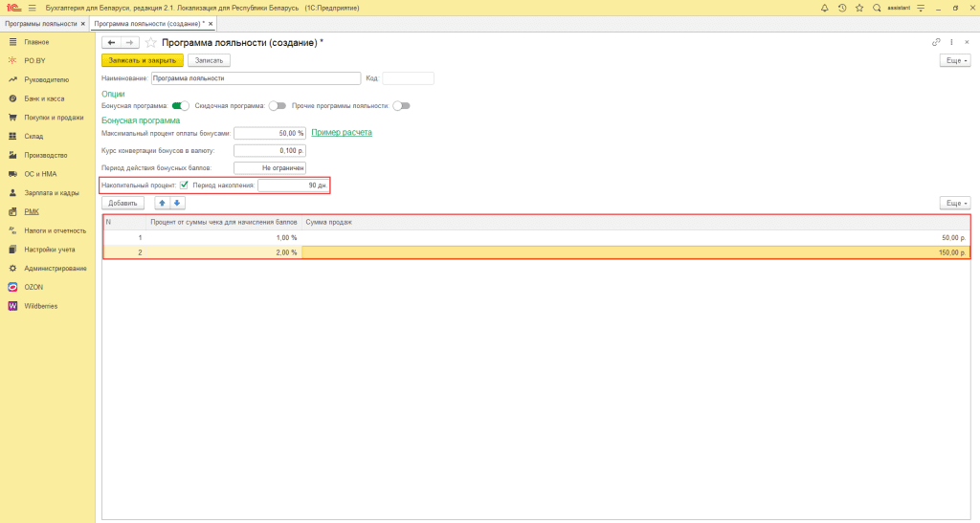Disable the Бонусная программа toggle
Screen dimensions: 980x523
click(x=180, y=106)
